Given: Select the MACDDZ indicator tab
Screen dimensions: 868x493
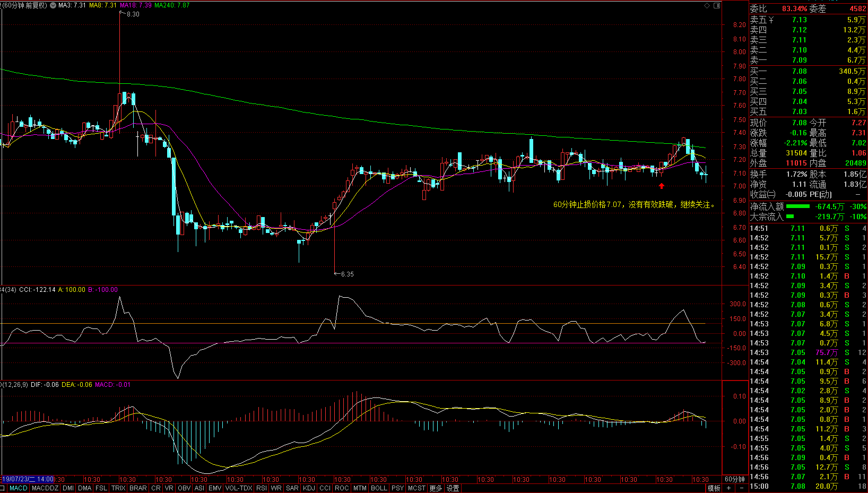Looking at the screenshot, I should pyautogui.click(x=45, y=488).
